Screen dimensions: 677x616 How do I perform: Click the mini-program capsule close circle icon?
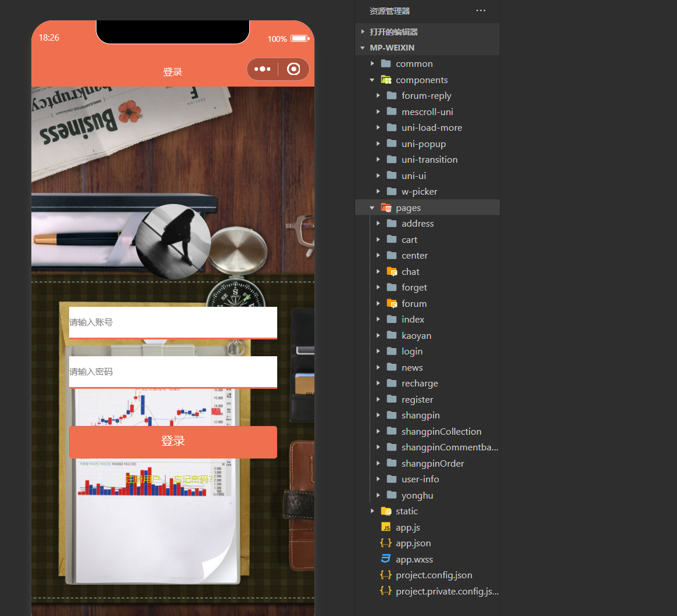pyautogui.click(x=293, y=69)
